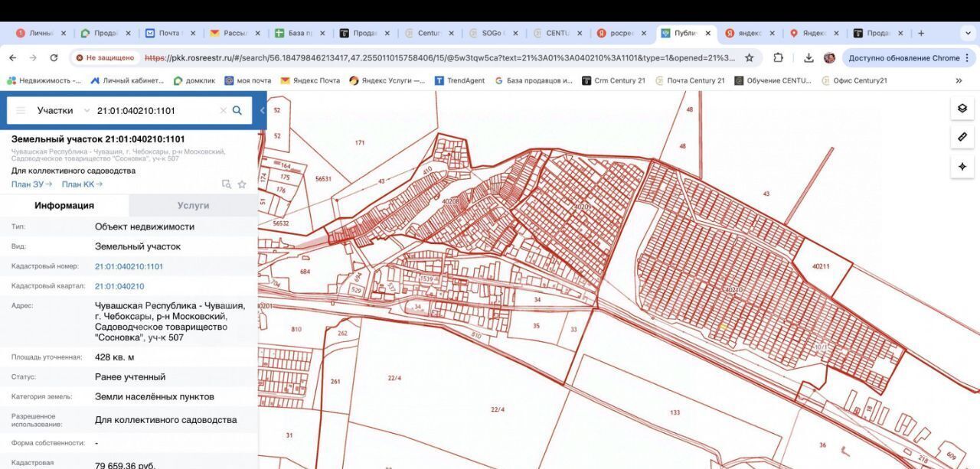The width and height of the screenshot is (980, 469).
Task: Click the highlighted yellow parcel on the map
Action: click(x=722, y=327)
